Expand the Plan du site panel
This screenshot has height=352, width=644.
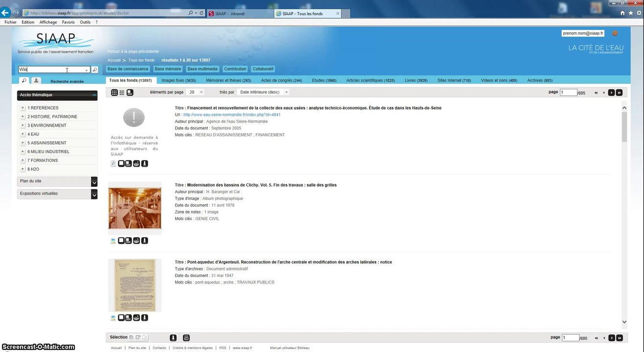[x=94, y=182]
